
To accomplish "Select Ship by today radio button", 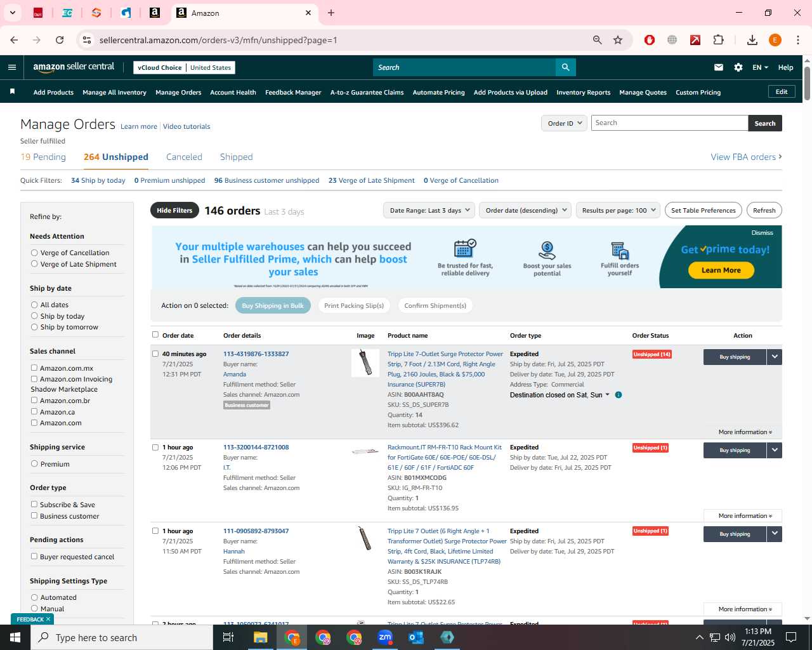I will [x=34, y=316].
